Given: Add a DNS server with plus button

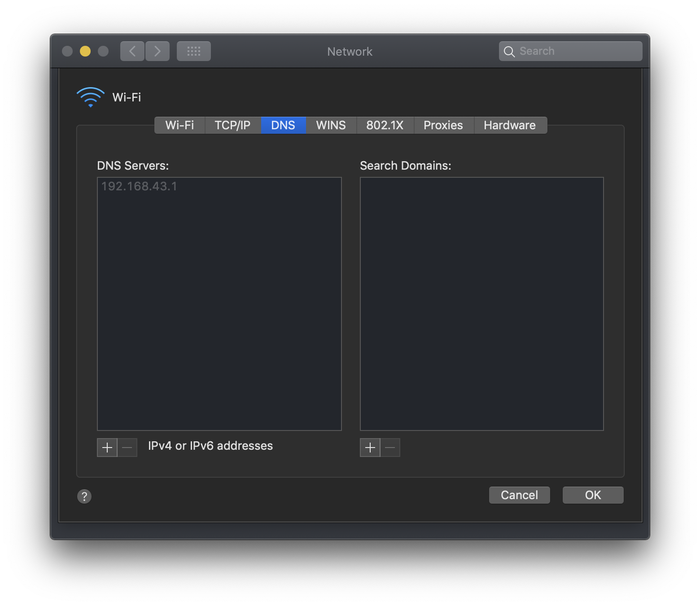Looking at the screenshot, I should (107, 448).
